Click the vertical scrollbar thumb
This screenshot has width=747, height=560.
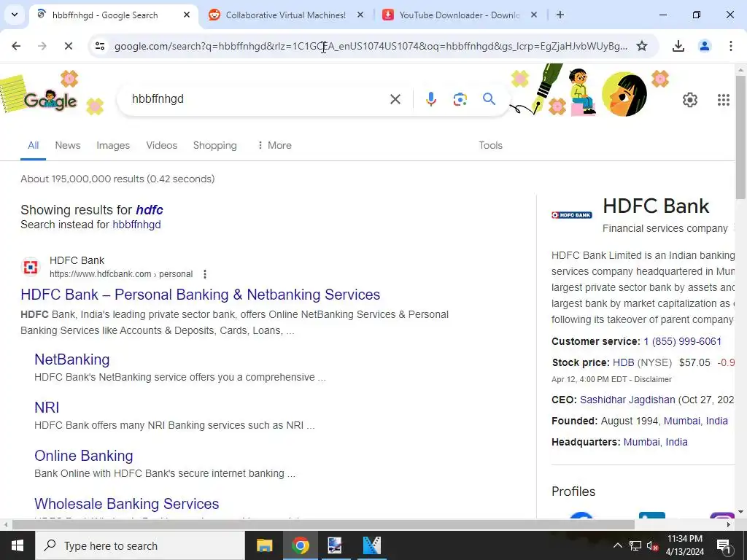(741, 137)
